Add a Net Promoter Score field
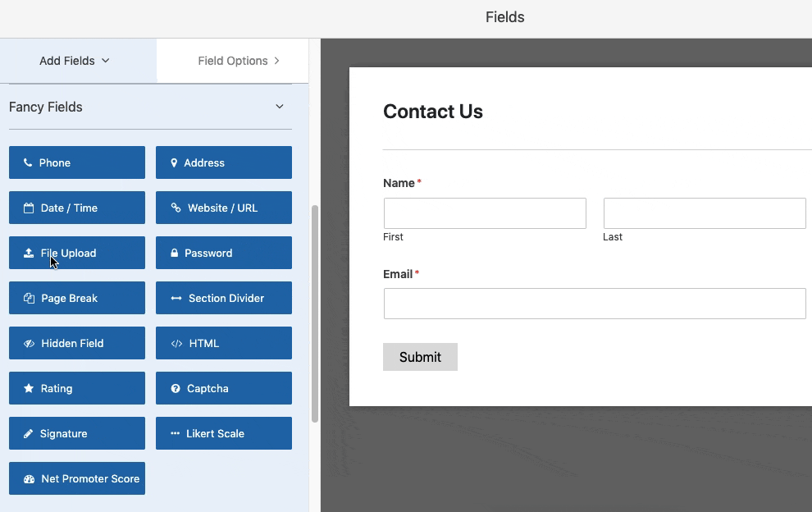This screenshot has height=512, width=812. (77, 478)
